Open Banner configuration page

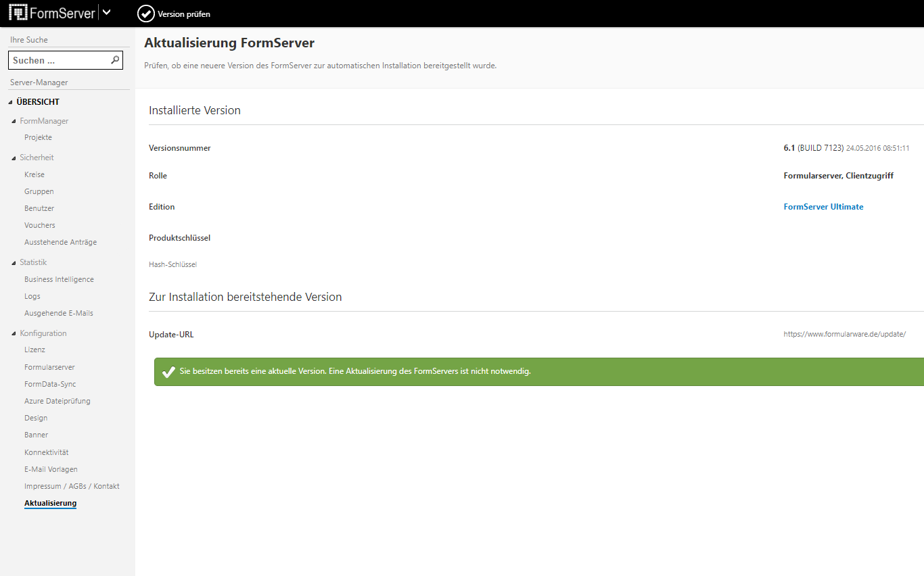[37, 435]
